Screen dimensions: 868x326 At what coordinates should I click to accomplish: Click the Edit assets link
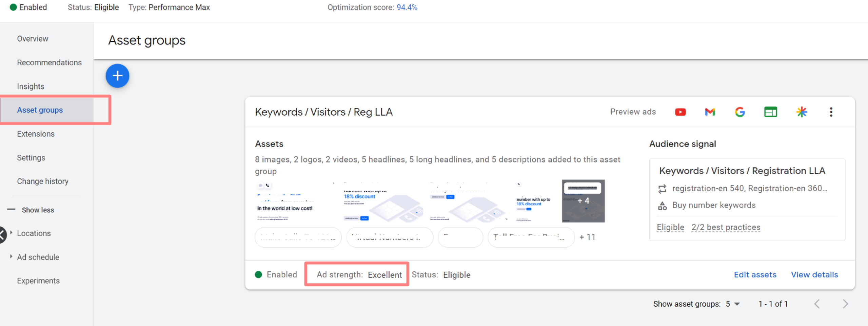point(755,275)
